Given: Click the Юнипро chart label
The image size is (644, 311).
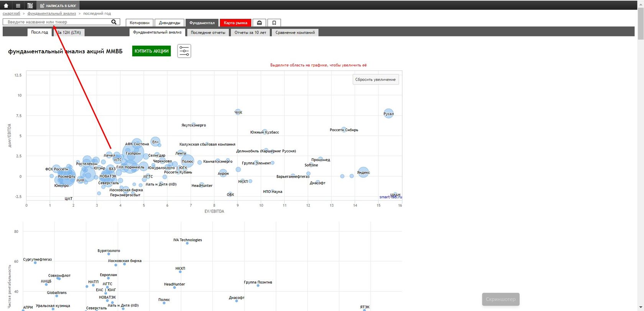Looking at the screenshot, I should 61,186.
